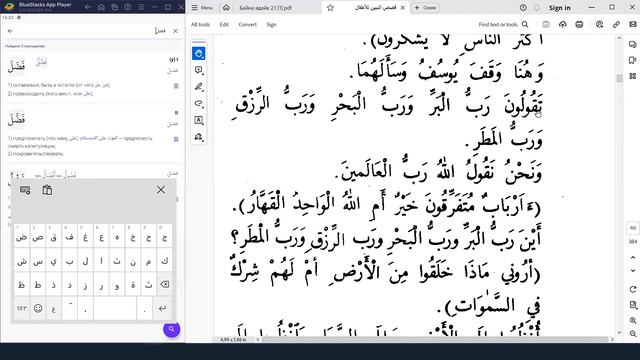The height and width of the screenshot is (360, 640).
Task: Open the bookmarks panel on right sidebar
Action: (x=633, y=60)
